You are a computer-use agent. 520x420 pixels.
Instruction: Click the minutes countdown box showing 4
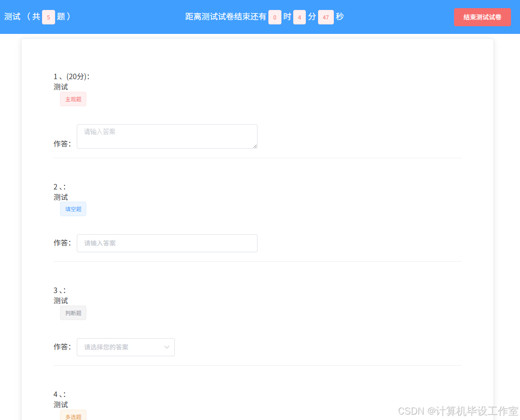point(300,17)
